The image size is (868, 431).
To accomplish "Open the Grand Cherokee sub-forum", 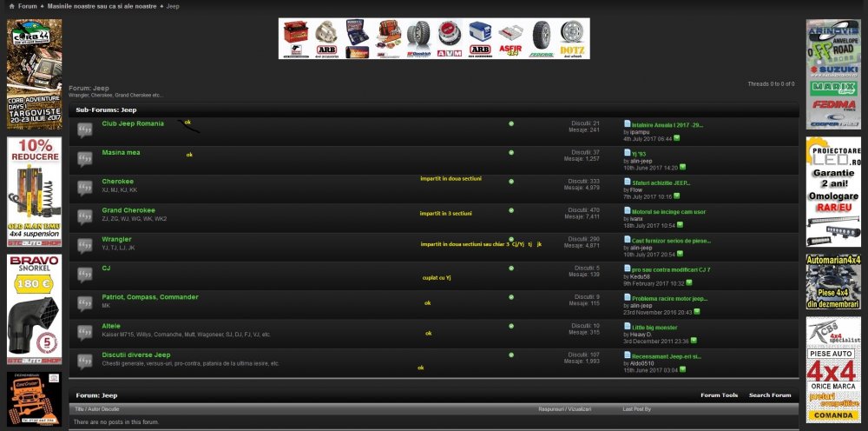I will [x=128, y=210].
